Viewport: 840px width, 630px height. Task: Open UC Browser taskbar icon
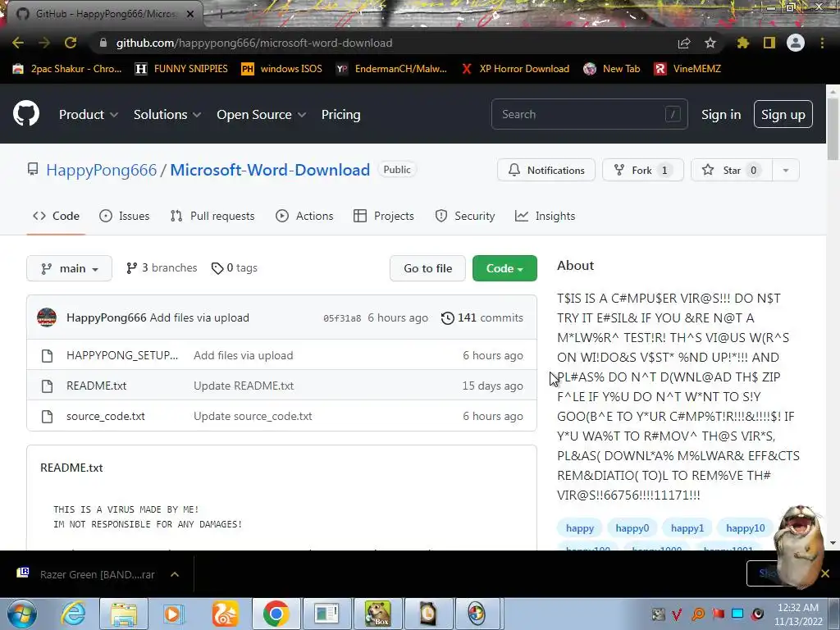pos(225,614)
